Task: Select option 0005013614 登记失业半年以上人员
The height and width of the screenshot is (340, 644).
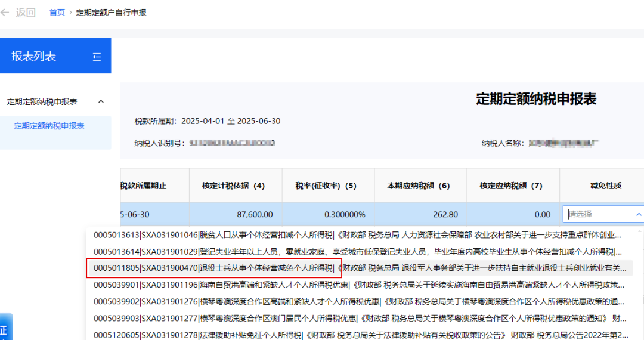Action: point(360,251)
